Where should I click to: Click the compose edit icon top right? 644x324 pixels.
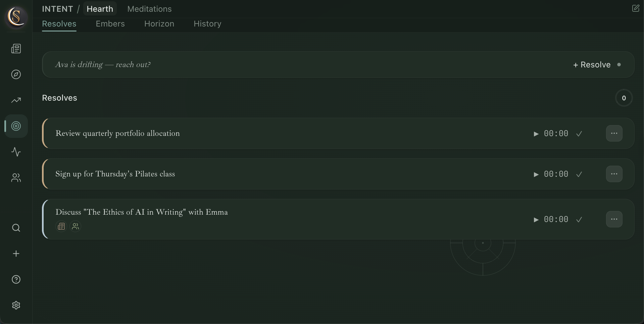click(635, 8)
